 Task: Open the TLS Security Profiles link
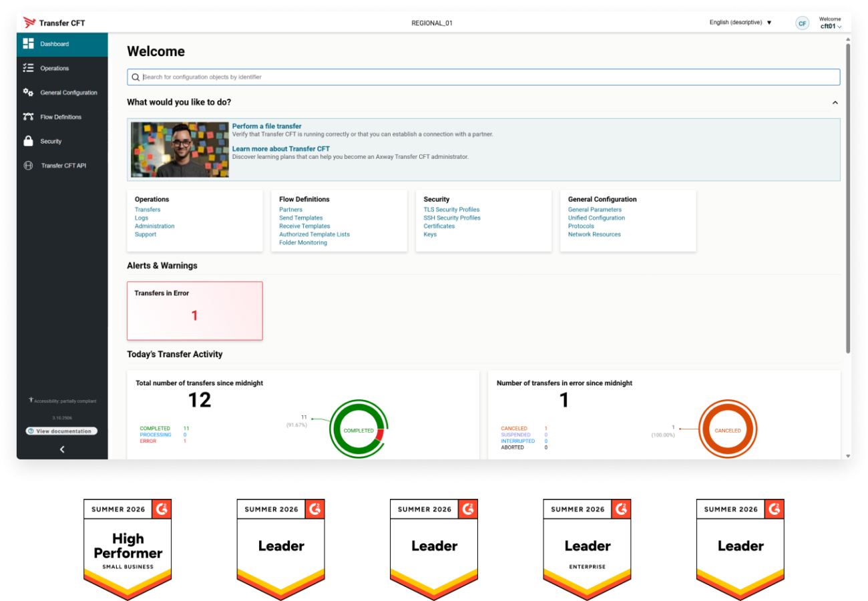(452, 210)
